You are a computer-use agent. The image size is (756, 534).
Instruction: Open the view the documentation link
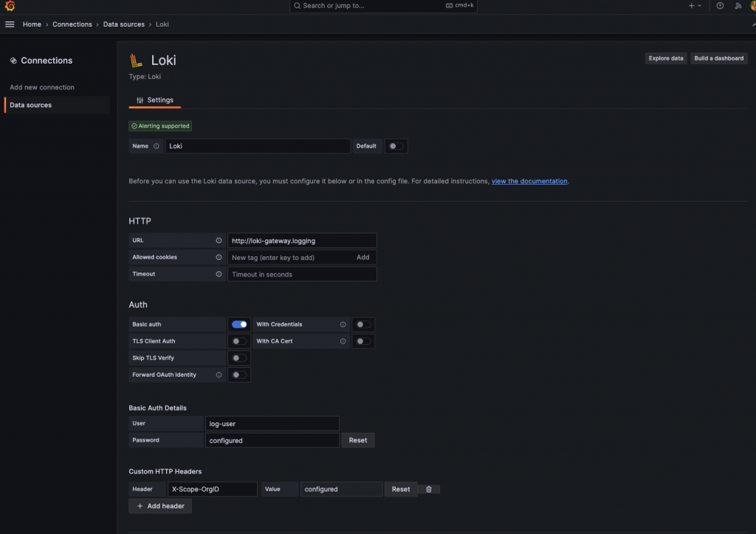[529, 182]
